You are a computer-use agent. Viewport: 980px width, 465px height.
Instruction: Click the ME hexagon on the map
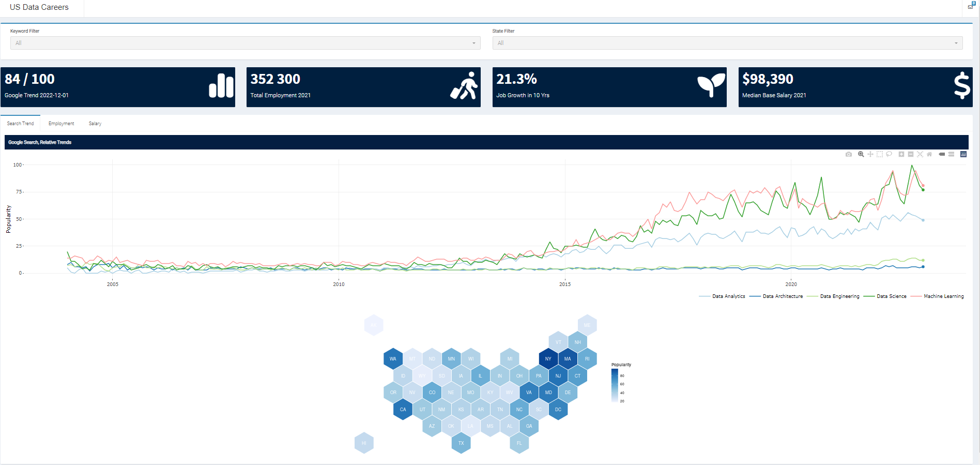[587, 325]
